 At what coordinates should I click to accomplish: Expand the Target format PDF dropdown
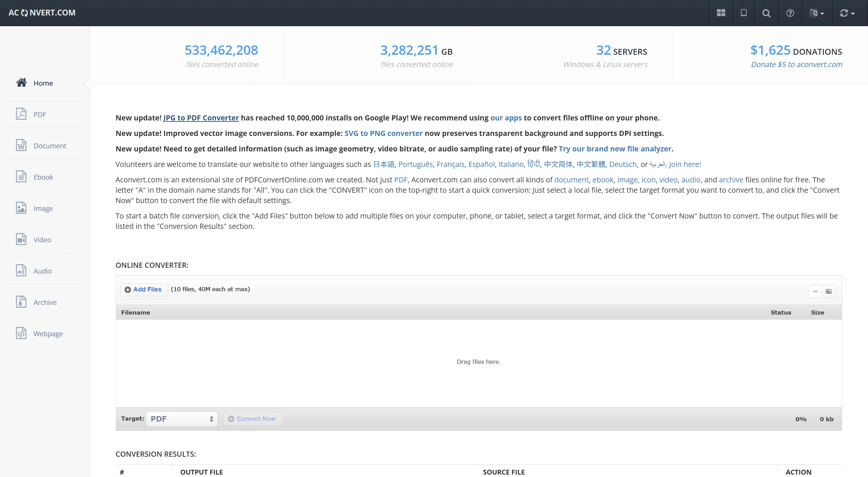[182, 419]
